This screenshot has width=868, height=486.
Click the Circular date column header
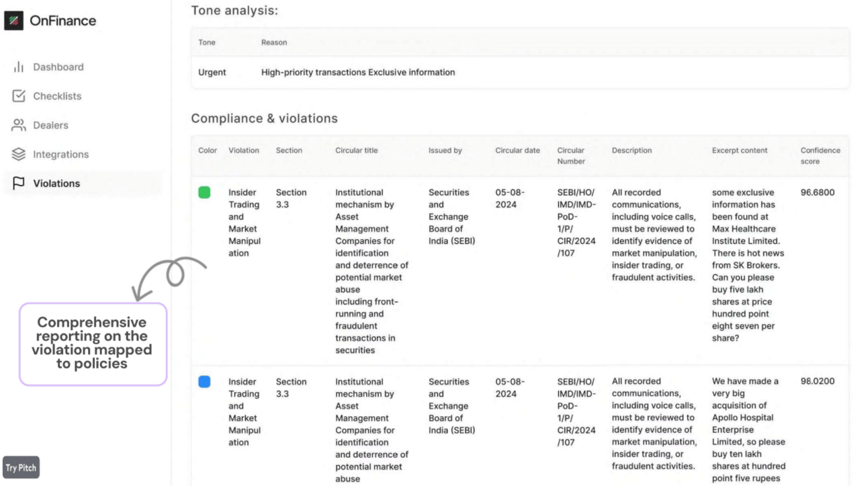point(517,151)
